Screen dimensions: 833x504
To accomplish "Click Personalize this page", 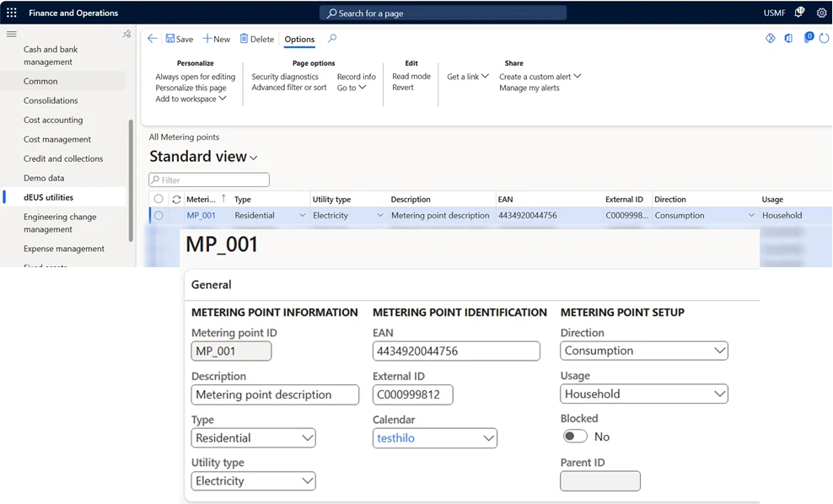I will coord(191,88).
